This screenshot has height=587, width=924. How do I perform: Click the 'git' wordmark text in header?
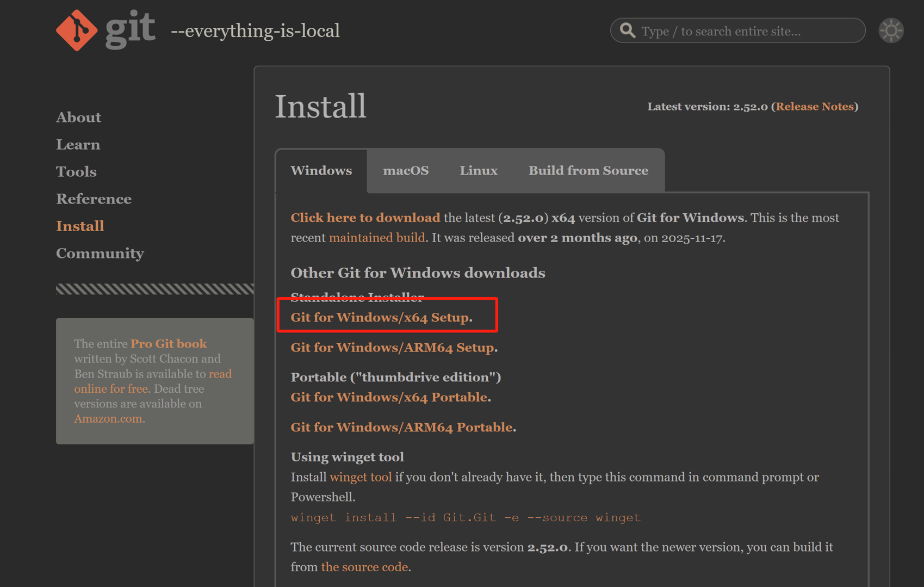coord(131,30)
